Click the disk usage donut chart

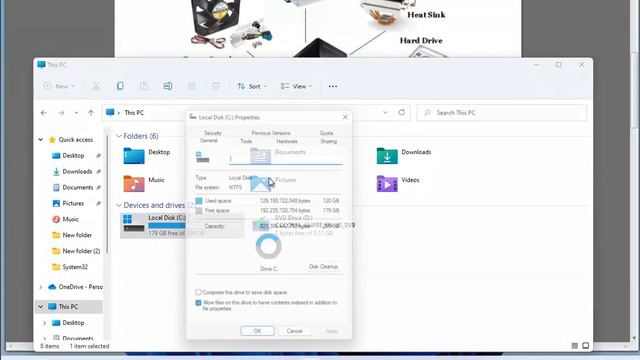coord(269,247)
